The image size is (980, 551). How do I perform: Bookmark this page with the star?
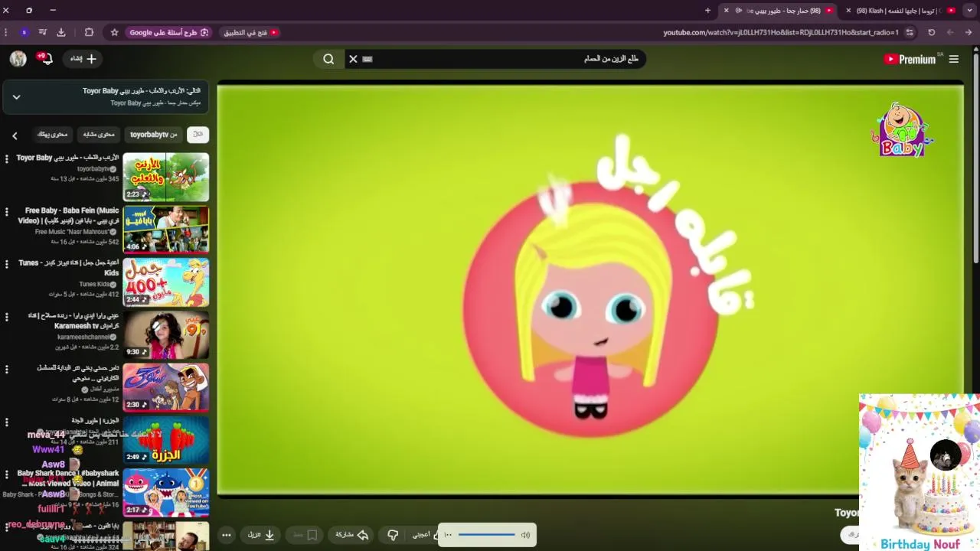click(x=114, y=32)
